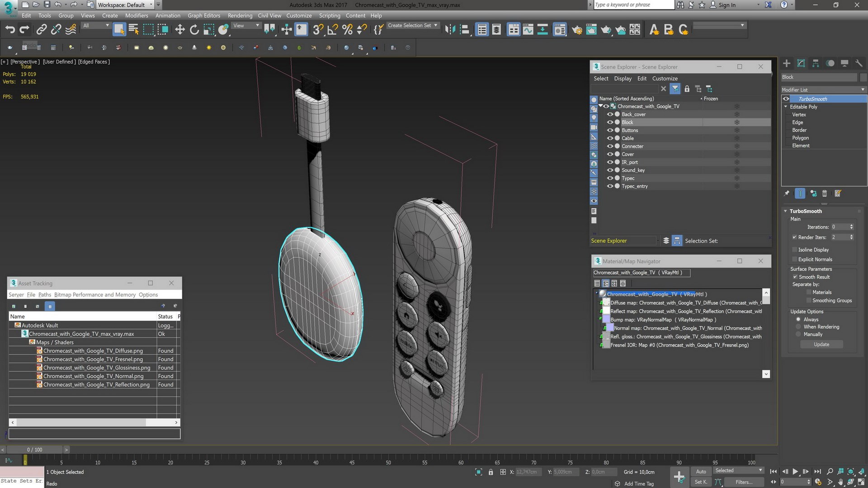Screen dimensions: 868x488
Task: Click the lock icon in Scene Explorer
Action: pyautogui.click(x=687, y=89)
